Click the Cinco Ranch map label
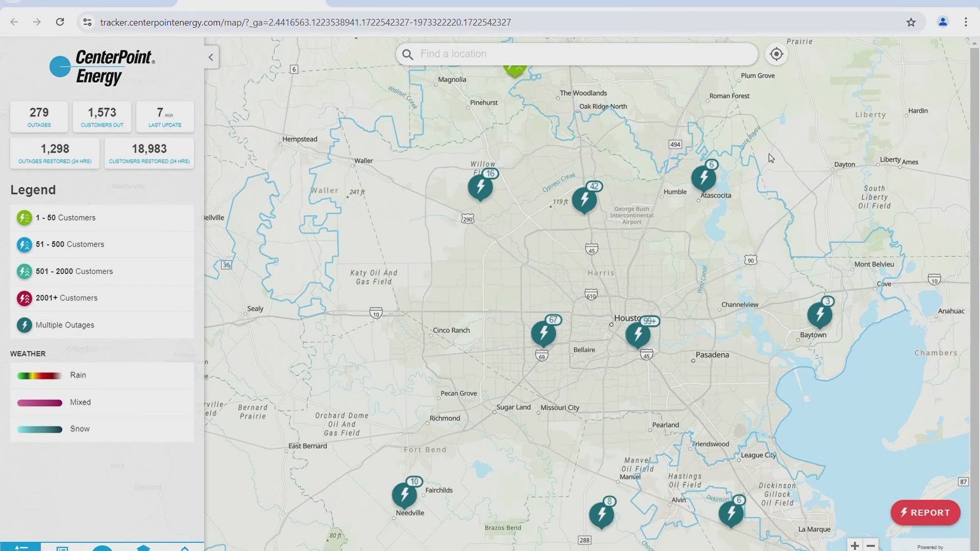The height and width of the screenshot is (551, 980). [451, 330]
